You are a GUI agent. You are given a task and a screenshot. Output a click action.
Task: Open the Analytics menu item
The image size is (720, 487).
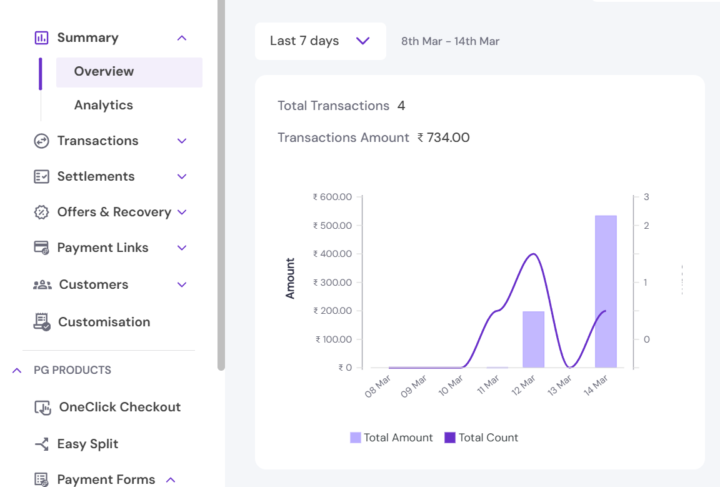click(x=103, y=105)
